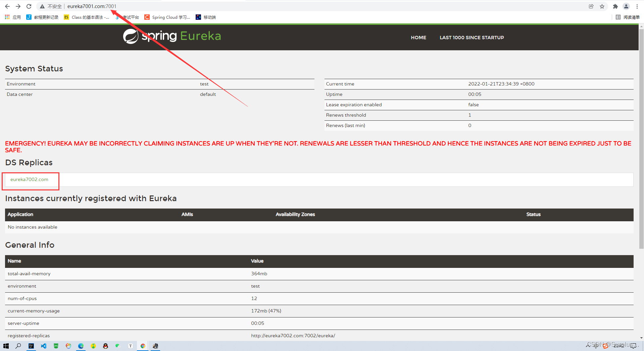Select the Lease expiration enabled value false
644x351 pixels.
pos(474,105)
